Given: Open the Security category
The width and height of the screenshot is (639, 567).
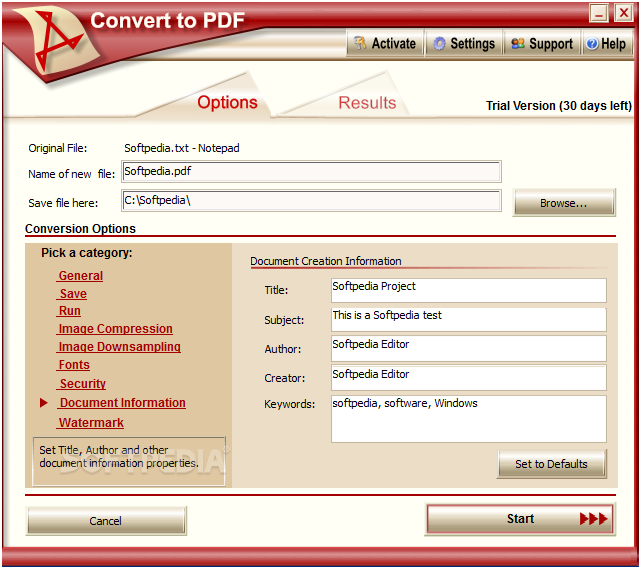Looking at the screenshot, I should 82,384.
